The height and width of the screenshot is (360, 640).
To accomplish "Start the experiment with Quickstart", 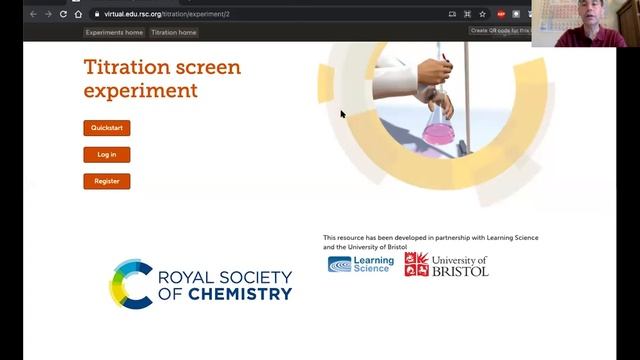I will coord(107,128).
